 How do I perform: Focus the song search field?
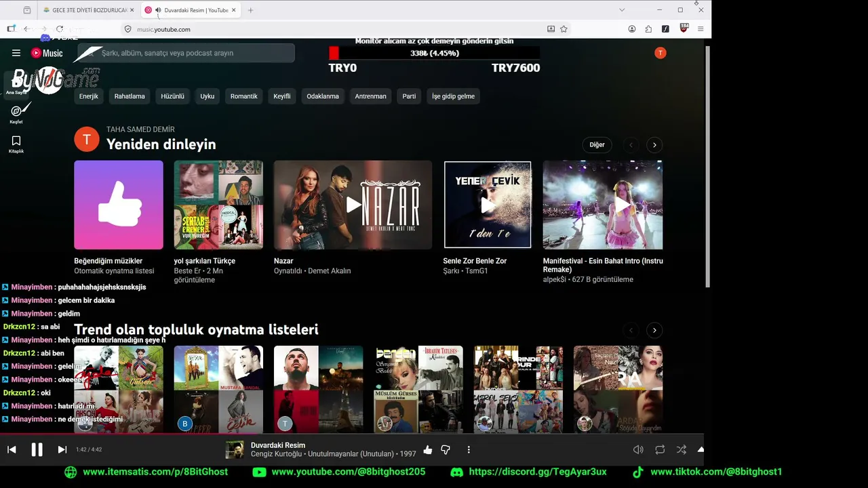pos(186,53)
